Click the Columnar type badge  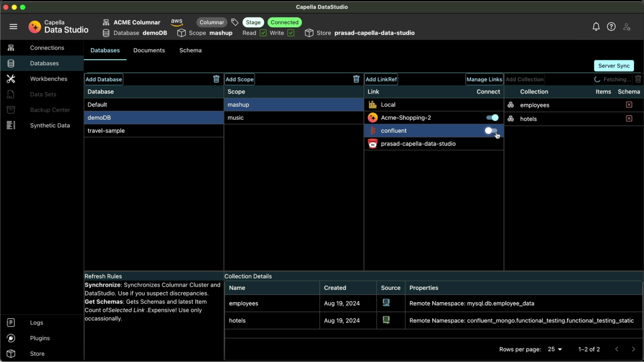(x=212, y=22)
